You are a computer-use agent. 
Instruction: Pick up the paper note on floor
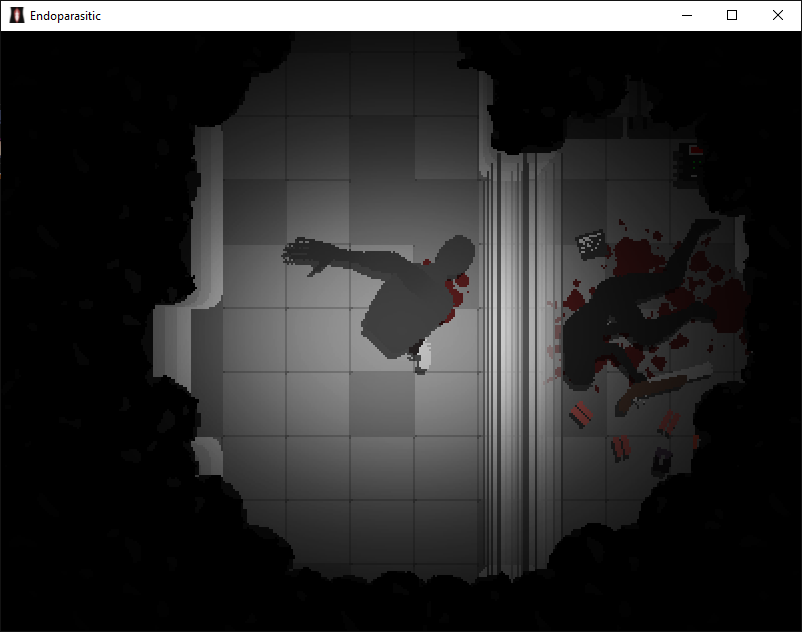pyautogui.click(x=591, y=243)
